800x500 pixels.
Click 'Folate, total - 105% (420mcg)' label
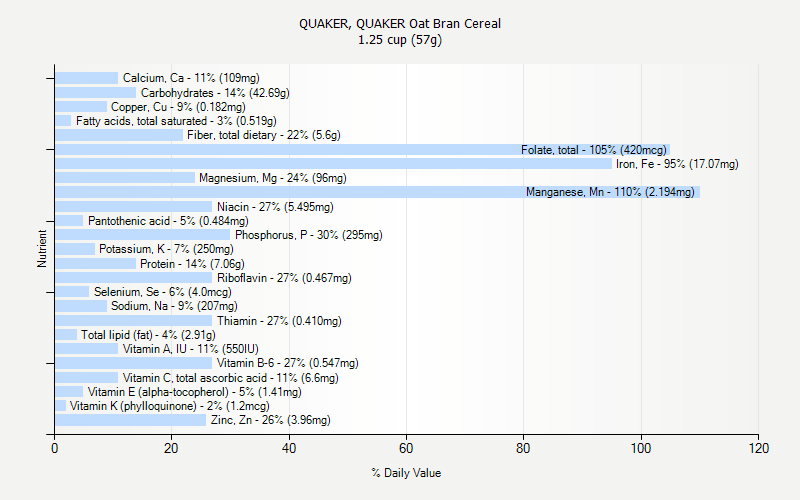click(593, 150)
